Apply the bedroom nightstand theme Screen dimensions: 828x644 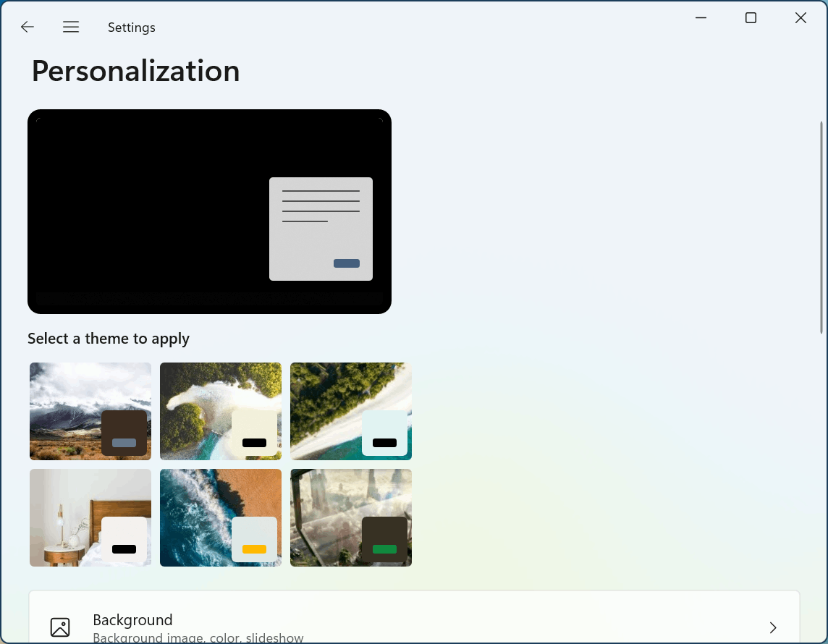click(90, 518)
